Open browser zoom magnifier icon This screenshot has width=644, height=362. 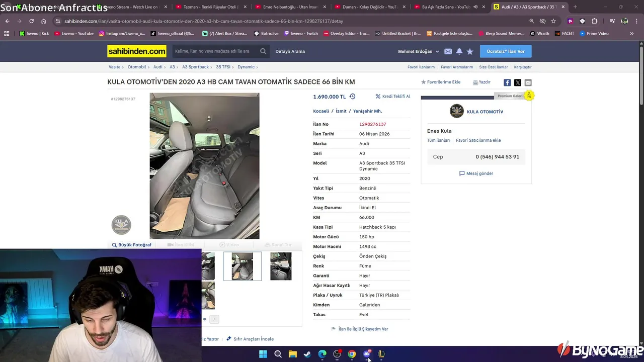click(x=532, y=21)
